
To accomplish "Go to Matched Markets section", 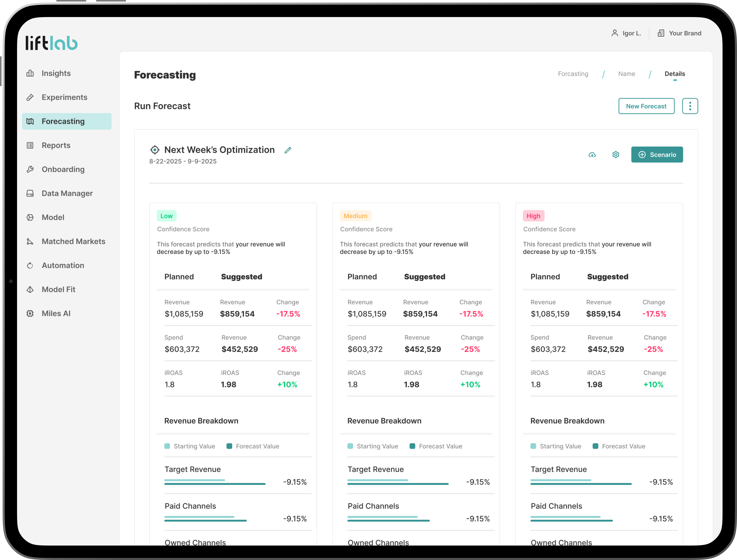I will pyautogui.click(x=73, y=241).
